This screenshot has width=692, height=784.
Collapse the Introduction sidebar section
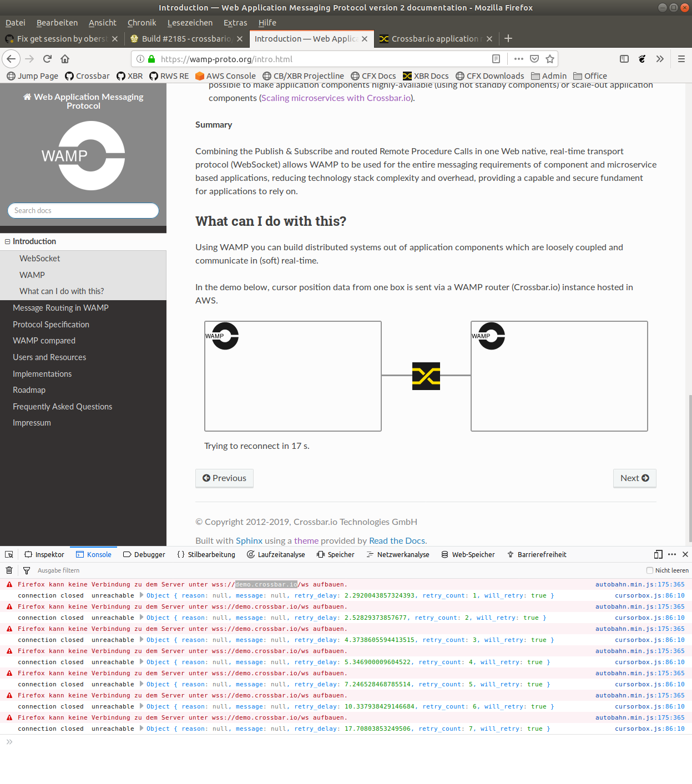pos(8,241)
